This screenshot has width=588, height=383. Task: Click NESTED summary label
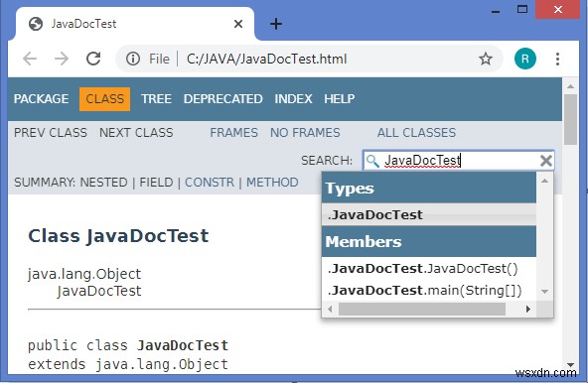[104, 183]
